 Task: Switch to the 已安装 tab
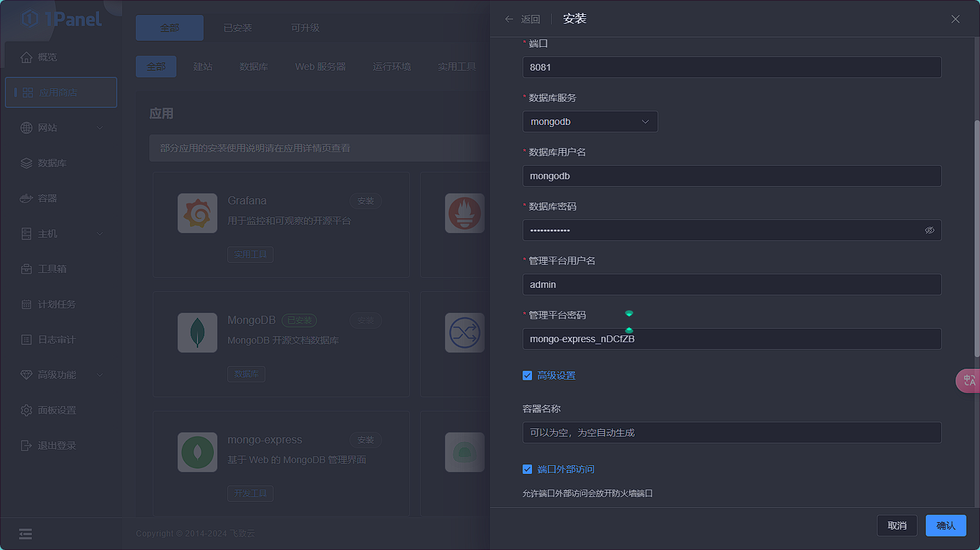pyautogui.click(x=238, y=28)
